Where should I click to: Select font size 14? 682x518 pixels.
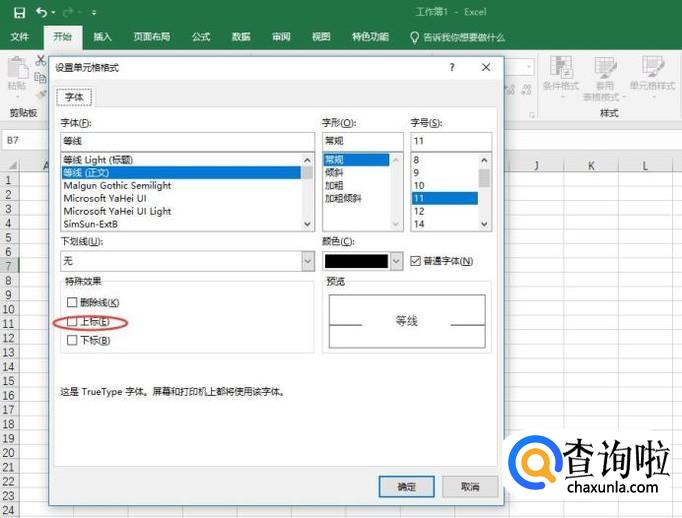(x=445, y=224)
